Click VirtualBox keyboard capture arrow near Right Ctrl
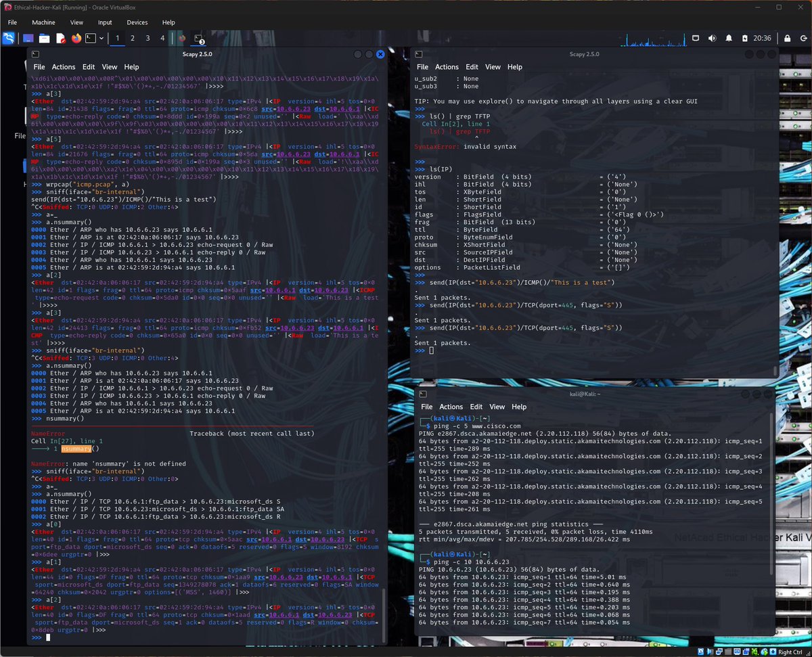The height and width of the screenshot is (657, 812). (x=771, y=652)
